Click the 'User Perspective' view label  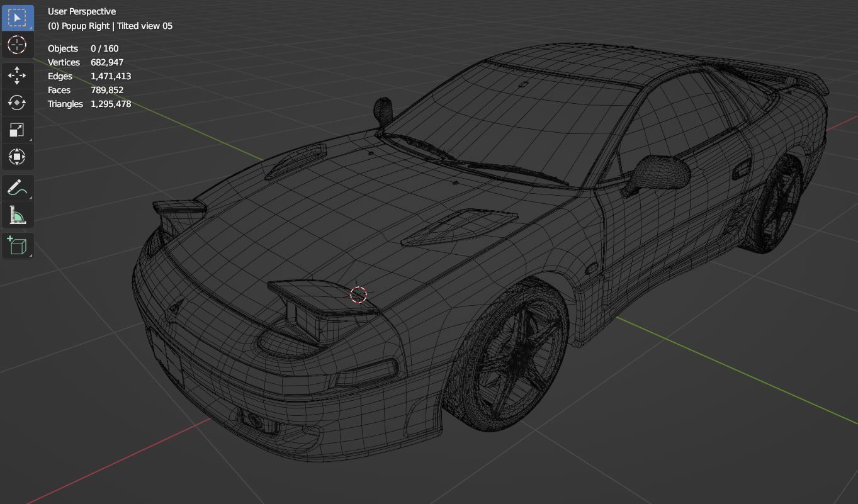point(82,11)
